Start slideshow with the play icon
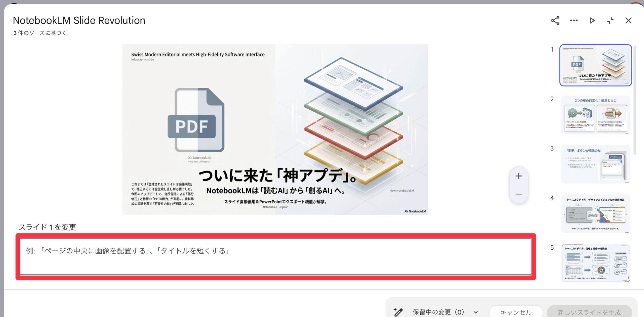644x317 pixels. 592,21
